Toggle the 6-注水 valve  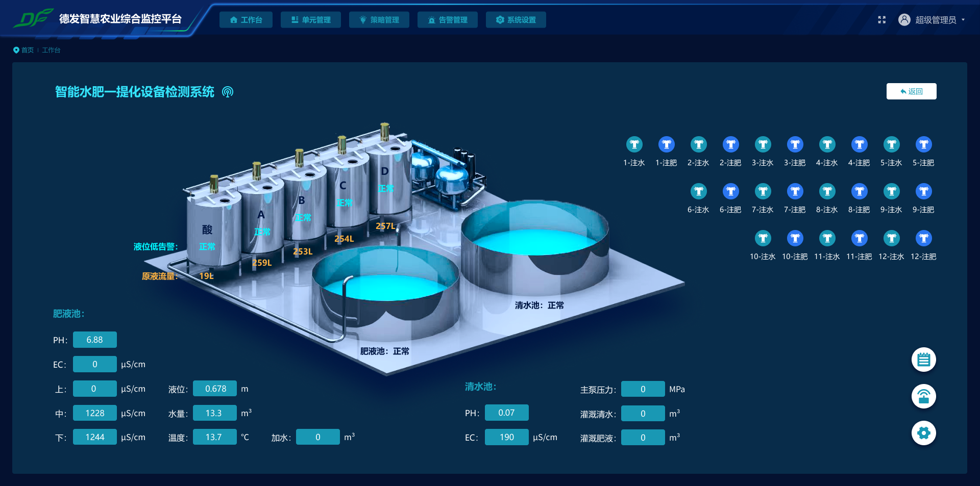tap(698, 192)
